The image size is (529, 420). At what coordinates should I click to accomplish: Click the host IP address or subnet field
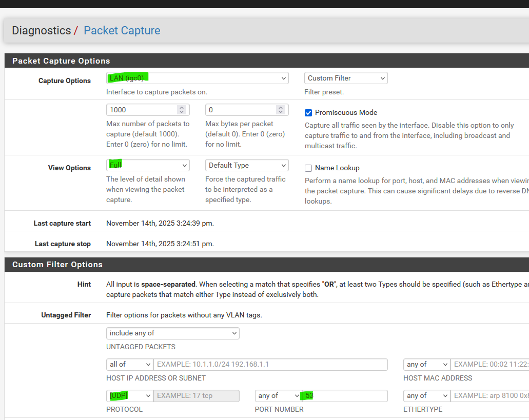point(270,365)
